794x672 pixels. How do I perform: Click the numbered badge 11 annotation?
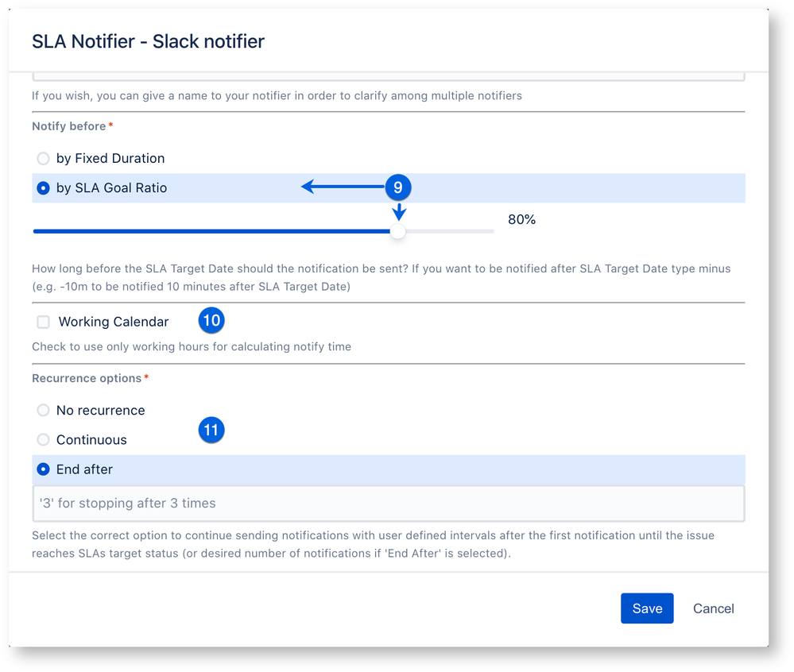pyautogui.click(x=211, y=430)
